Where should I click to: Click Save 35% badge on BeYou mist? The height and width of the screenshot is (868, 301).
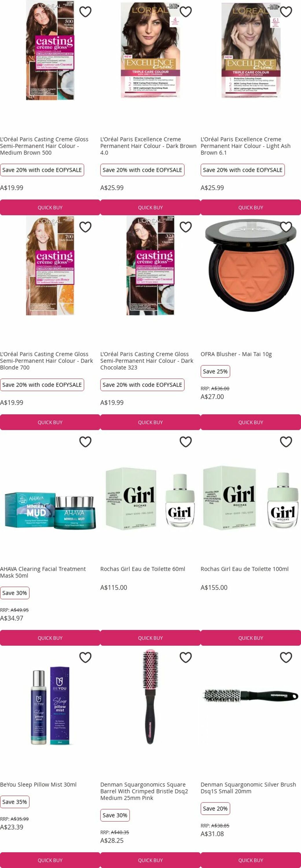14,802
